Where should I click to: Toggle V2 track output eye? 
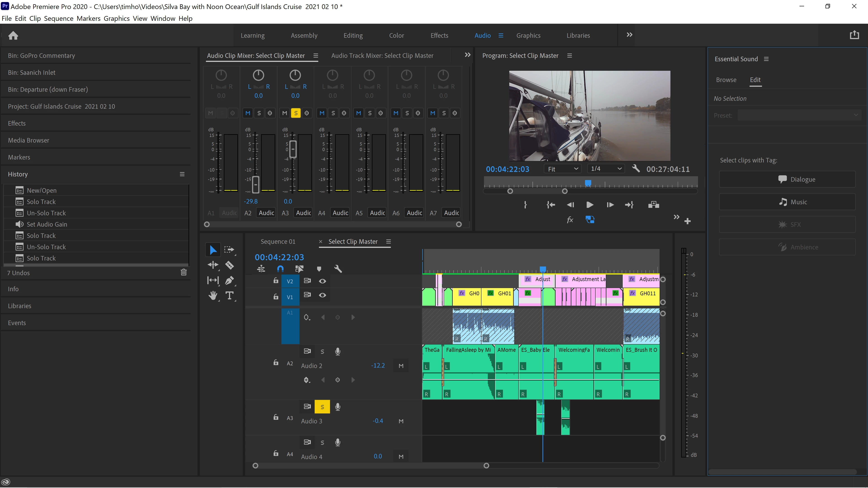click(x=323, y=281)
